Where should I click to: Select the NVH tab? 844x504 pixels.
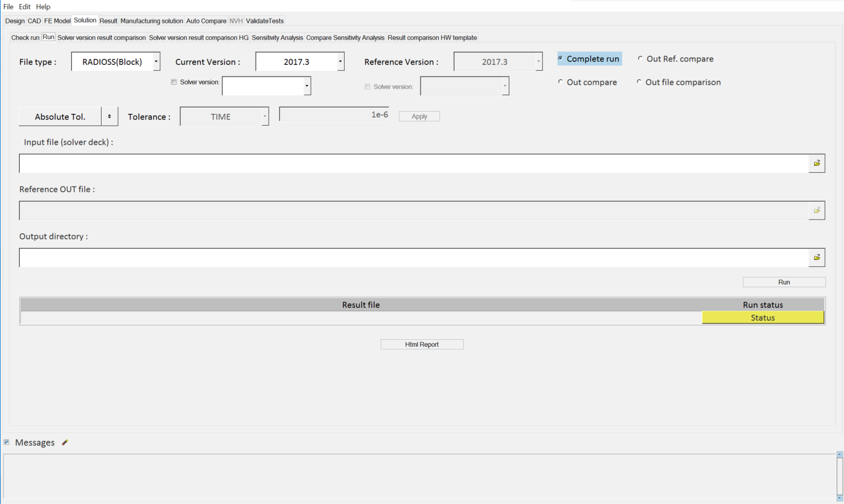click(x=236, y=21)
